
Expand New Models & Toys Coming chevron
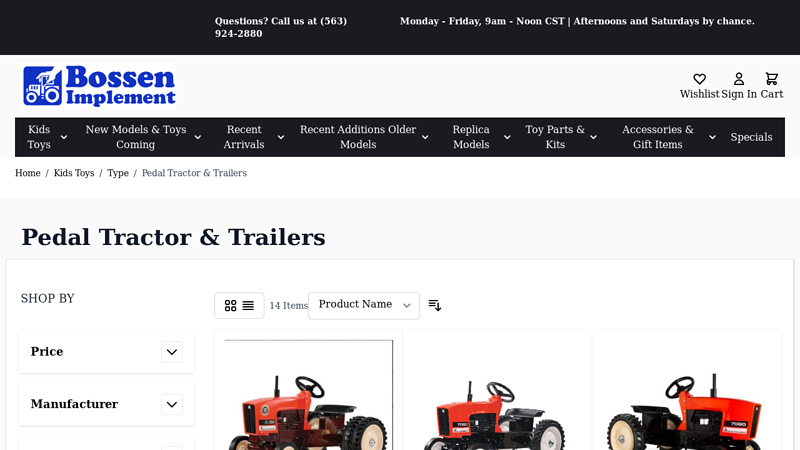(x=197, y=137)
